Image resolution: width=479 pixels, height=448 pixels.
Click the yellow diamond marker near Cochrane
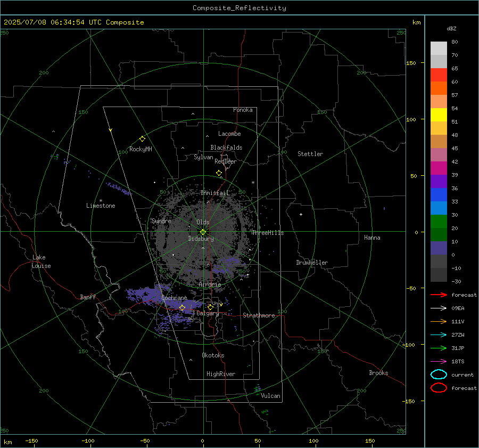pyautogui.click(x=182, y=307)
